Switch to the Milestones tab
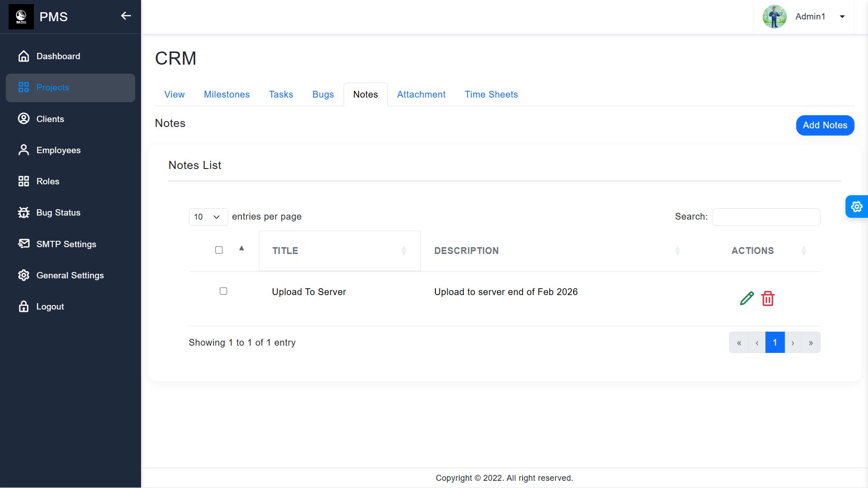Screen dimensions: 868x488 [x=226, y=94]
